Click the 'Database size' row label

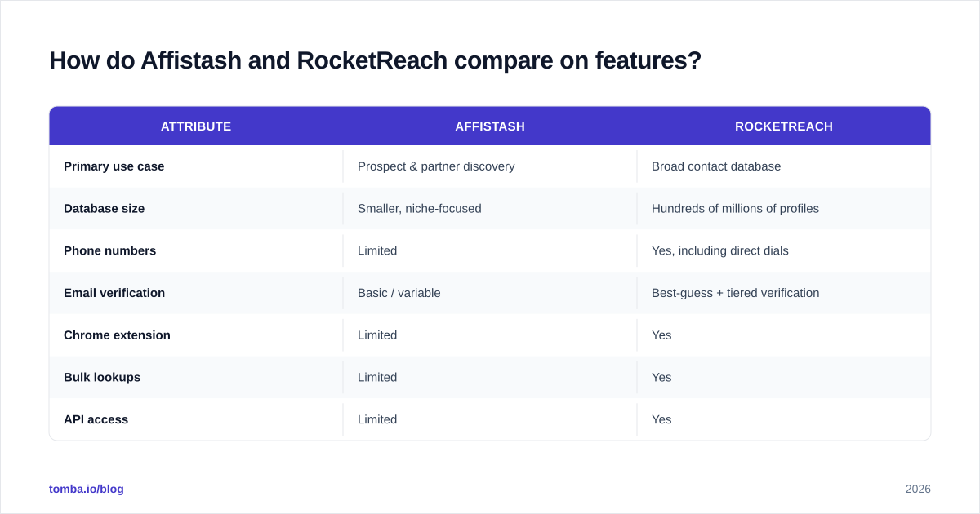tap(105, 209)
